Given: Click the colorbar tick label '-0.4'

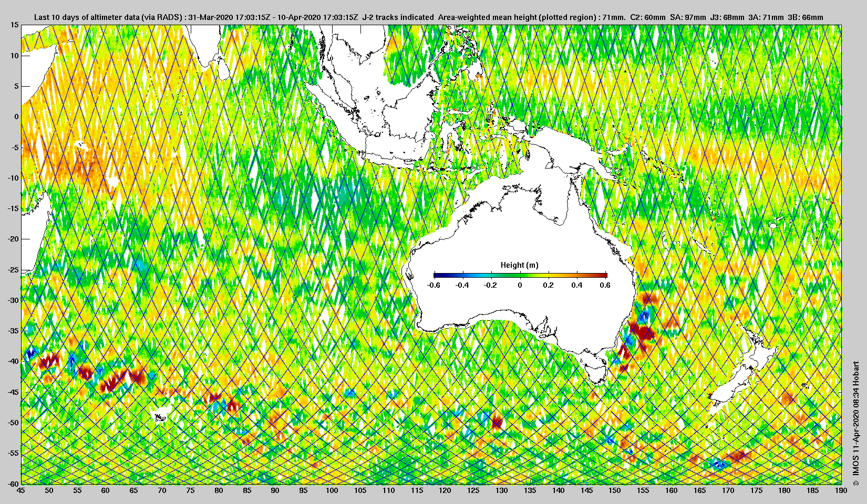Looking at the screenshot, I should pos(462,285).
